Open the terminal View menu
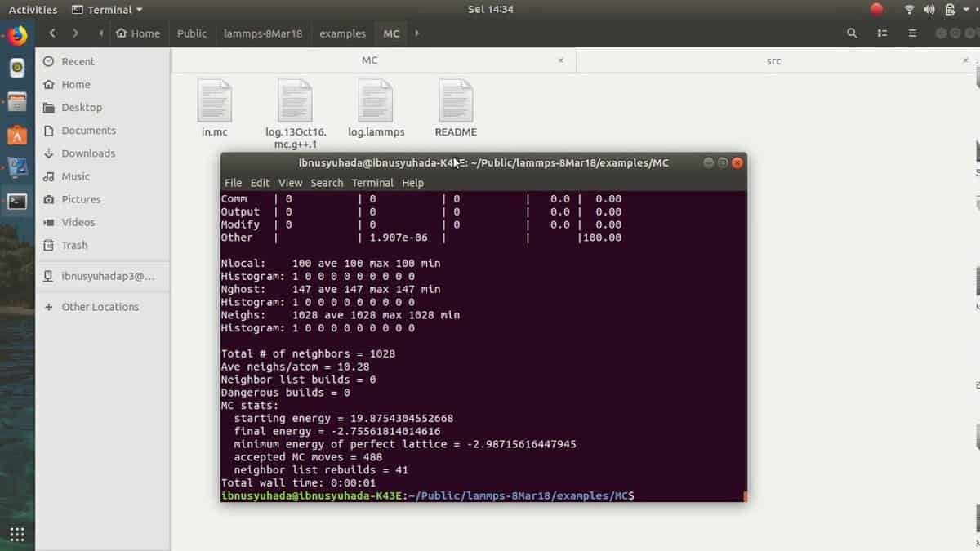Image resolution: width=980 pixels, height=551 pixels. click(290, 183)
